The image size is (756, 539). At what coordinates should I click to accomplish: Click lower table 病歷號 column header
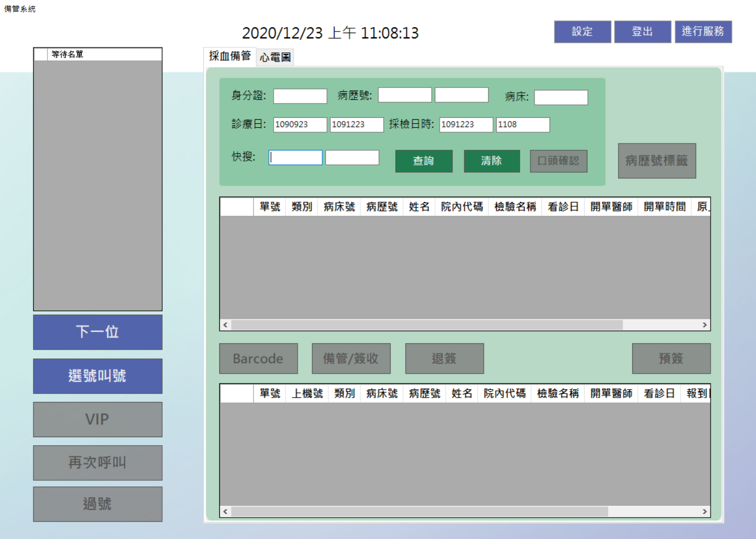424,393
